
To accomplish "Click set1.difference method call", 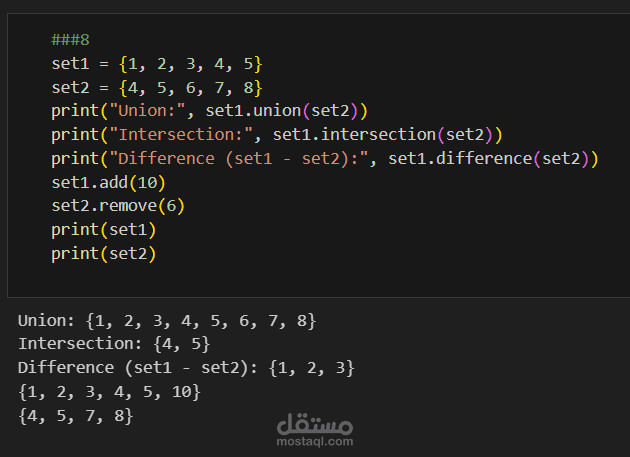I will pyautogui.click(x=493, y=159).
